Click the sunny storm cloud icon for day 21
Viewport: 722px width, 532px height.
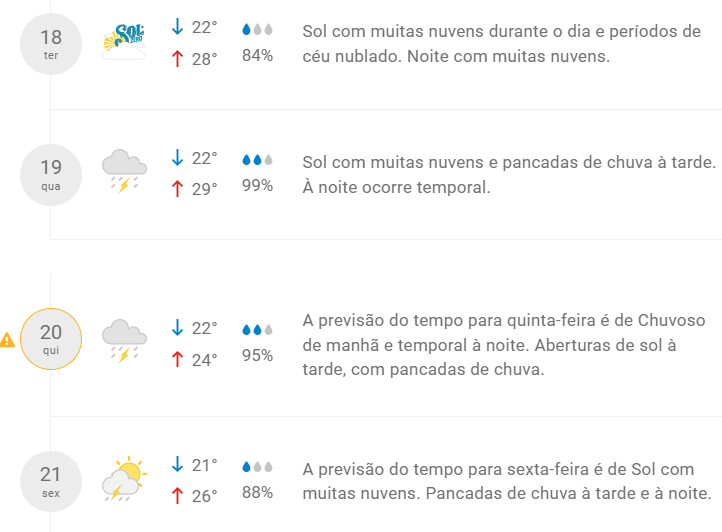[125, 480]
